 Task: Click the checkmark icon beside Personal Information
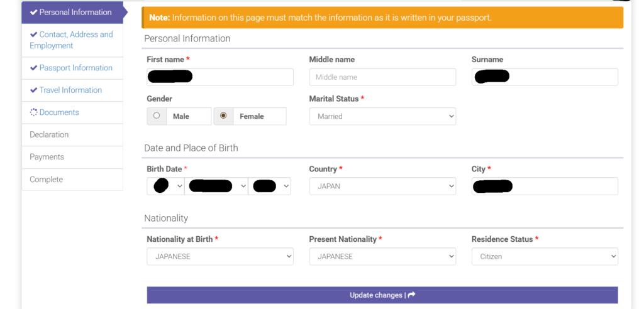click(x=33, y=13)
